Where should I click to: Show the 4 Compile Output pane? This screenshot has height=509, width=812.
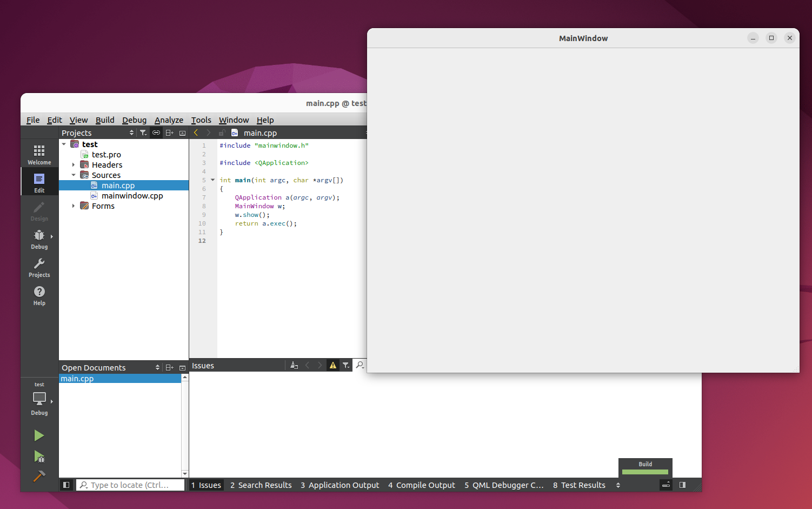422,485
